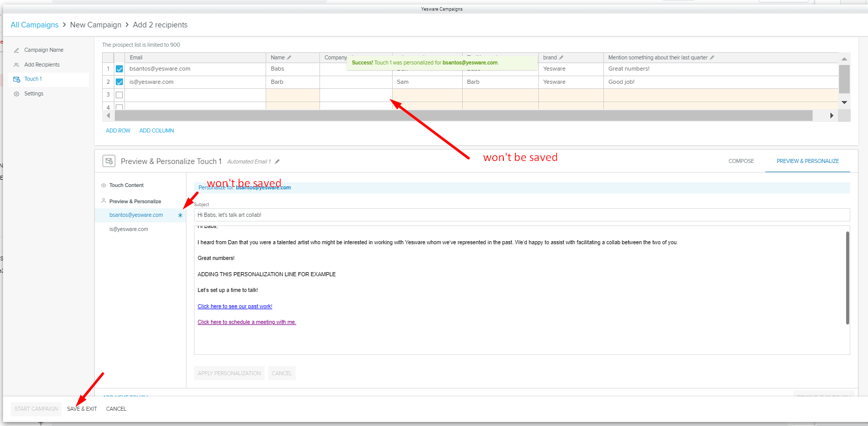868x426 pixels.
Task: Click the Email column header
Action: (195, 58)
